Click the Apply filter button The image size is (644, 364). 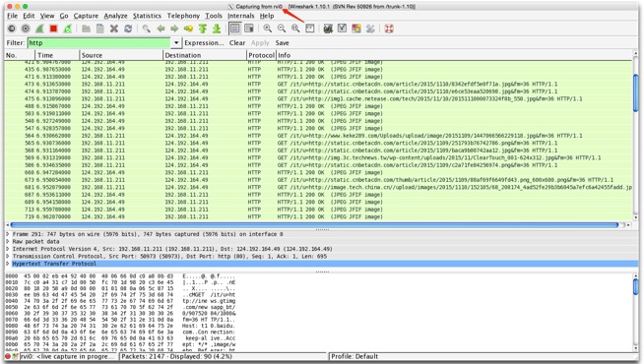tap(260, 42)
